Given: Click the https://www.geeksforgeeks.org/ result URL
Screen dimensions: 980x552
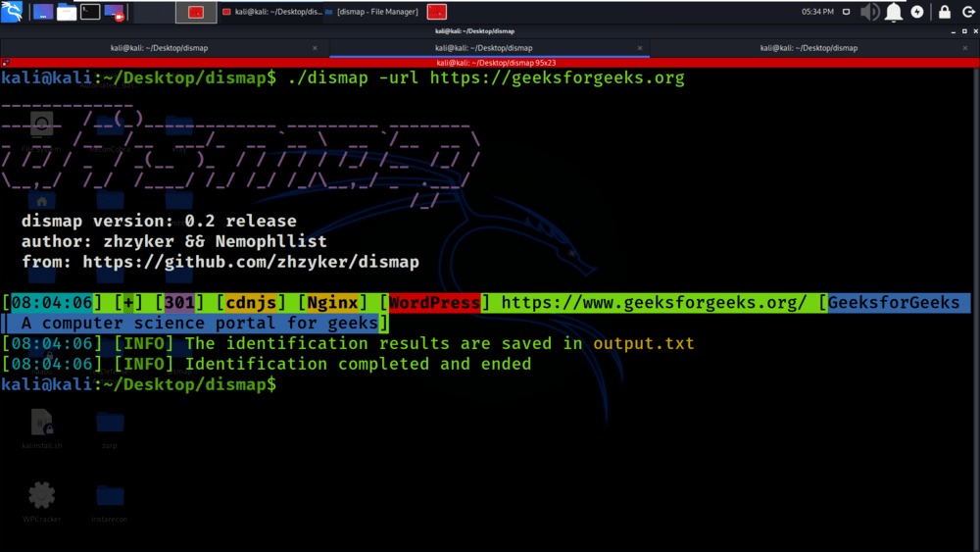Looking at the screenshot, I should pos(654,303).
